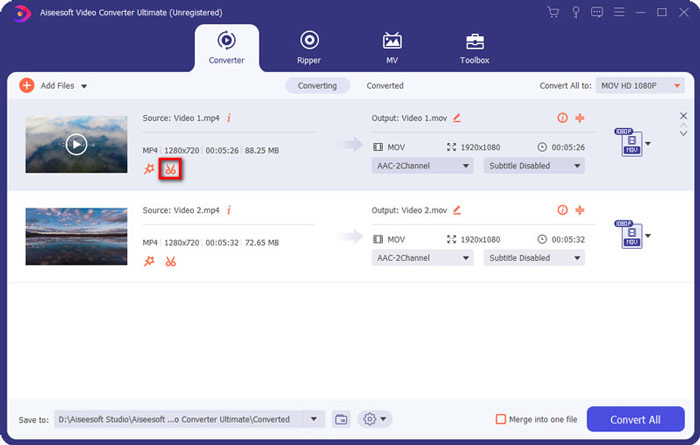Click the 00:05:32 output duration for Video 2

tap(568, 240)
